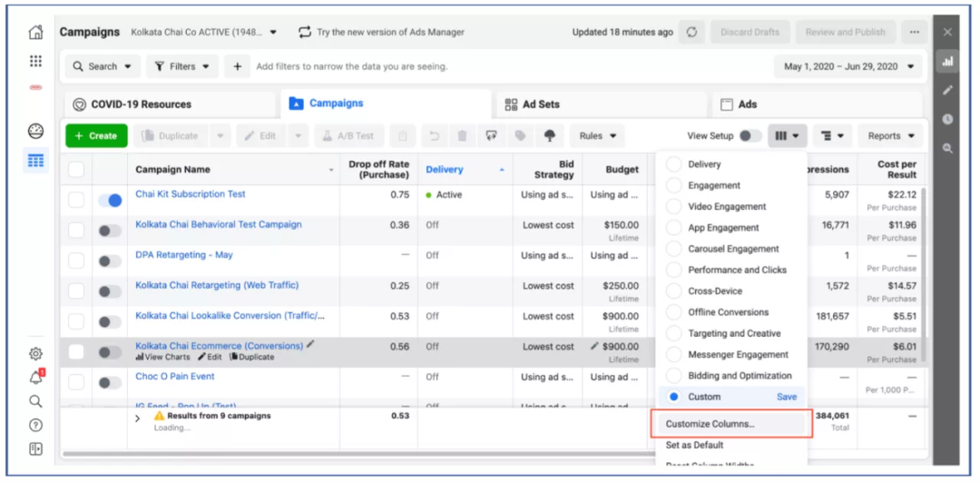Open the Rules dropdown

598,136
